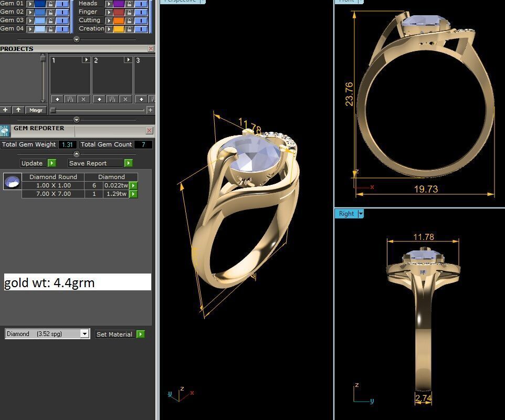This screenshot has height=420, width=505.
Task: Run Save Report with green arrow
Action: 129,163
